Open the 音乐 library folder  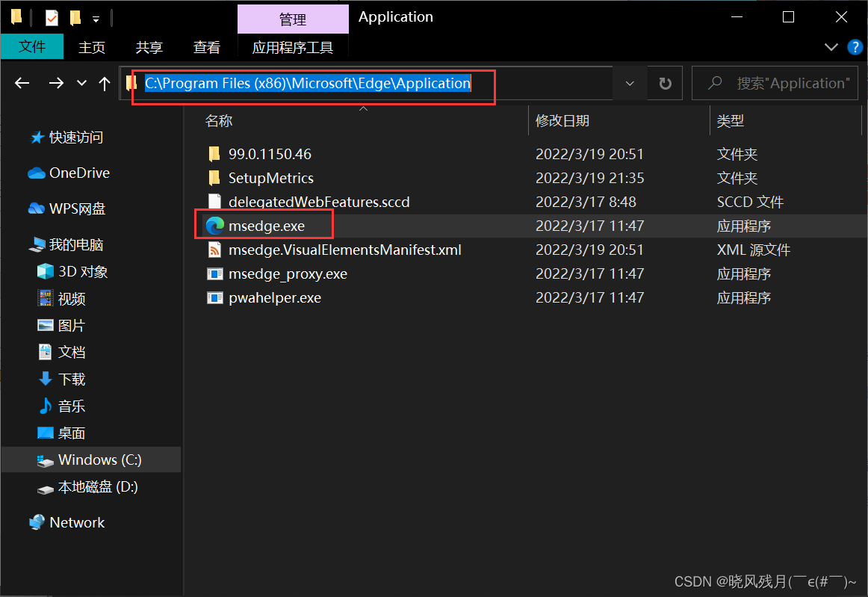point(72,406)
